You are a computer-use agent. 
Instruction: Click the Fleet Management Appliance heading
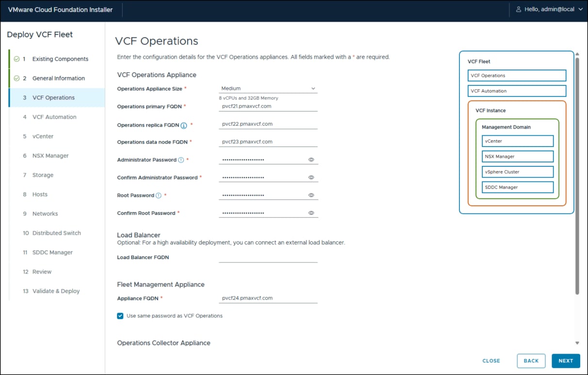click(161, 285)
